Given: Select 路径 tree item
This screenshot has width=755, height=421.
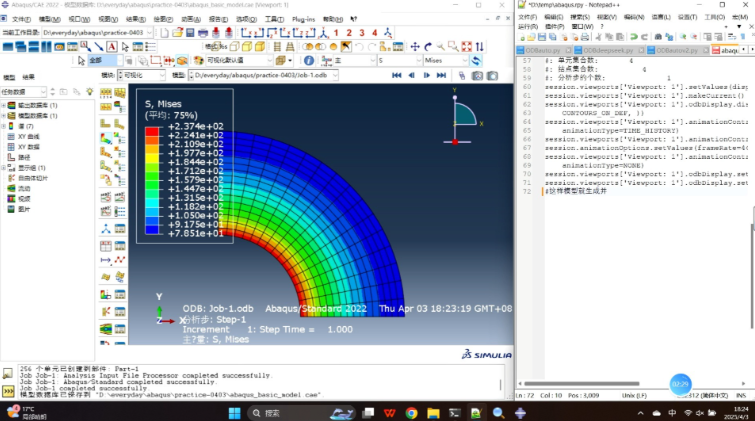Looking at the screenshot, I should (24, 157).
